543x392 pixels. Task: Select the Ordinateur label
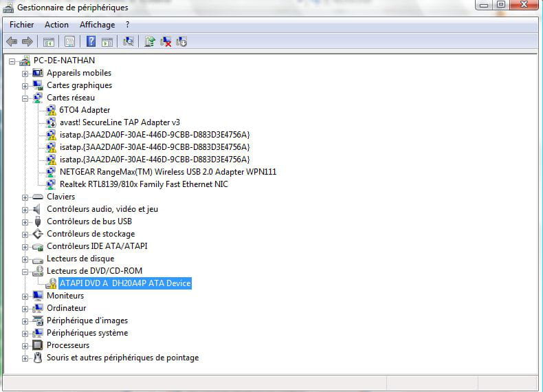67,308
